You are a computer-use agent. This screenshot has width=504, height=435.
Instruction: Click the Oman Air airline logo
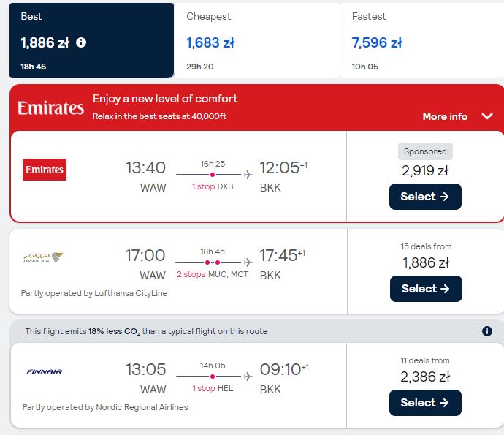click(43, 257)
